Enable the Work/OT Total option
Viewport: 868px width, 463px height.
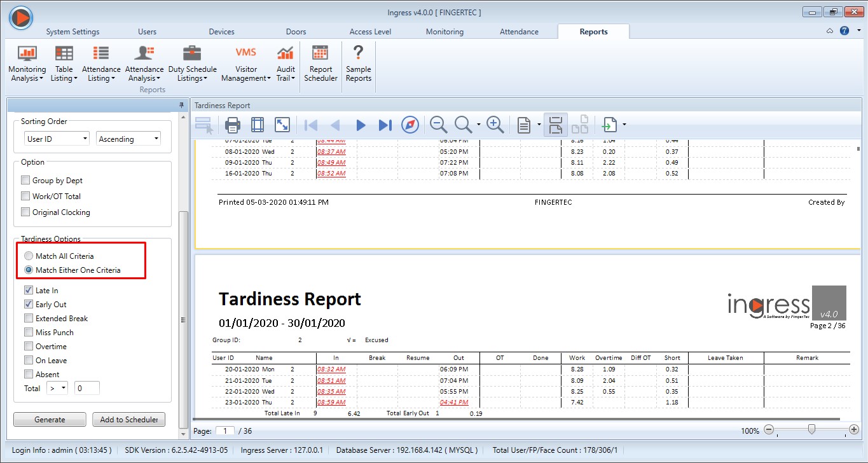pyautogui.click(x=26, y=197)
